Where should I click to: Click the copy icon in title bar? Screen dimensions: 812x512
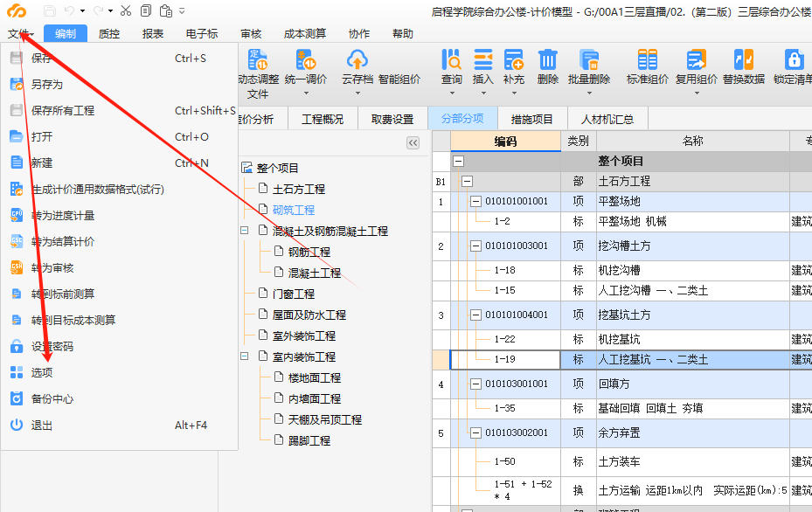(146, 10)
